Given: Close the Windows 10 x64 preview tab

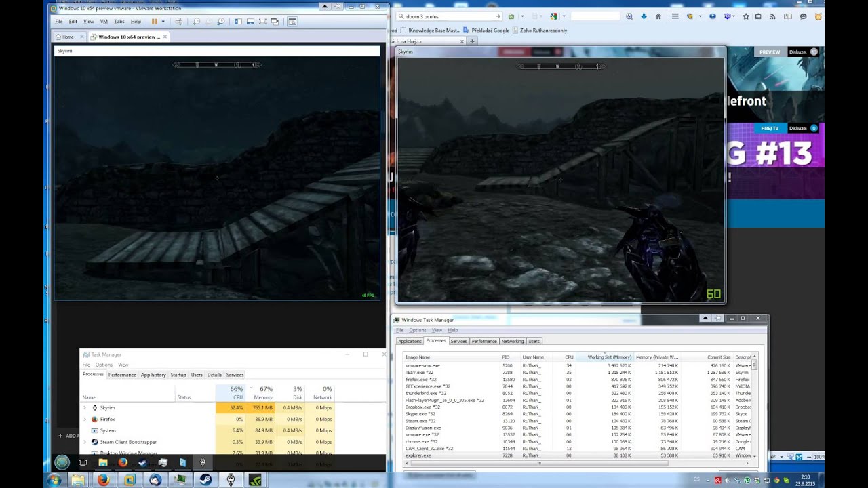Looking at the screenshot, I should tap(165, 37).
